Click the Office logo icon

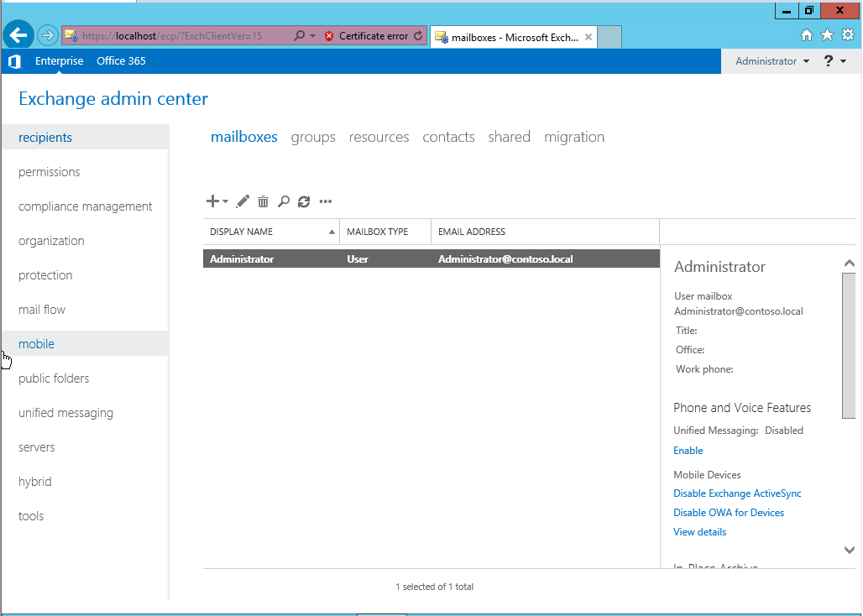[14, 61]
